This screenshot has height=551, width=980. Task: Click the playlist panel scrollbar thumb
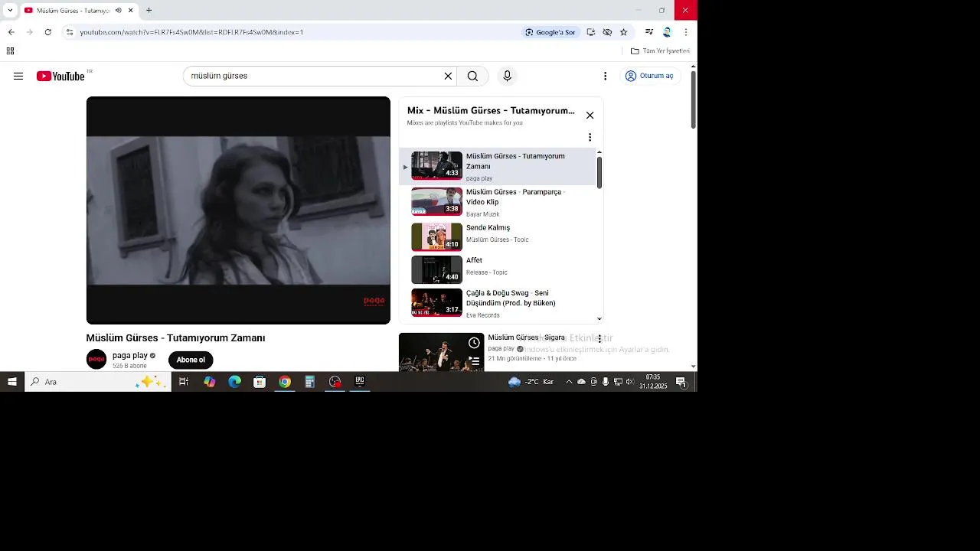pos(599,172)
